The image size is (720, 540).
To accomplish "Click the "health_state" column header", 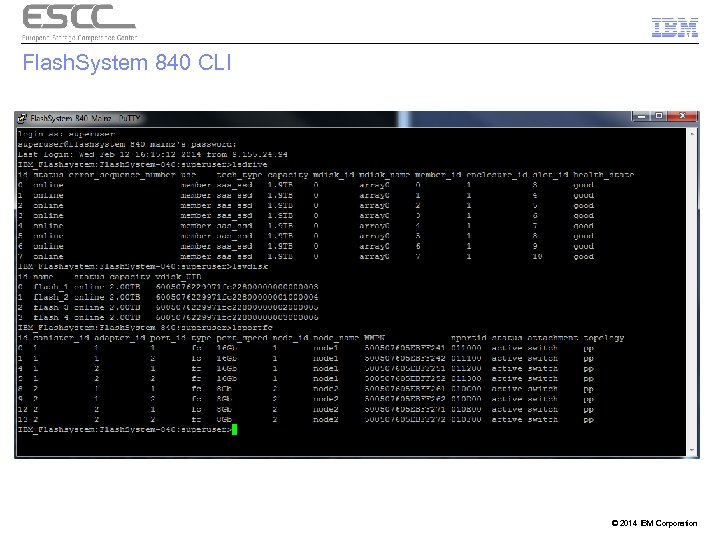I will [x=603, y=175].
